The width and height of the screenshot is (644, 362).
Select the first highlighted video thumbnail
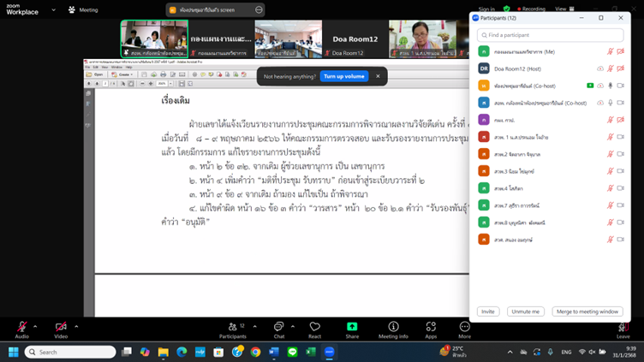tap(154, 39)
